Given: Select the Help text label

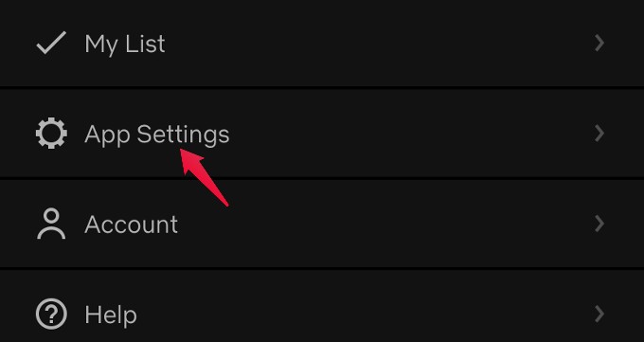Looking at the screenshot, I should click(x=111, y=315).
